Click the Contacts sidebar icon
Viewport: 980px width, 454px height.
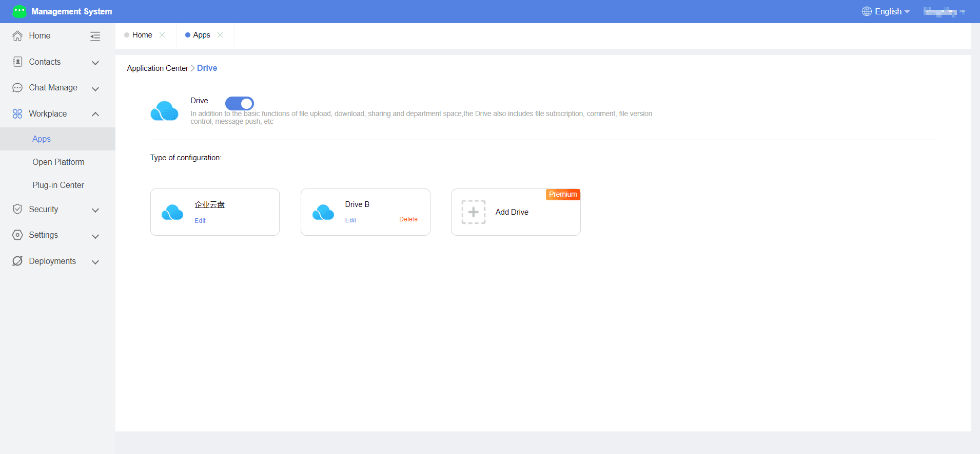(x=17, y=62)
